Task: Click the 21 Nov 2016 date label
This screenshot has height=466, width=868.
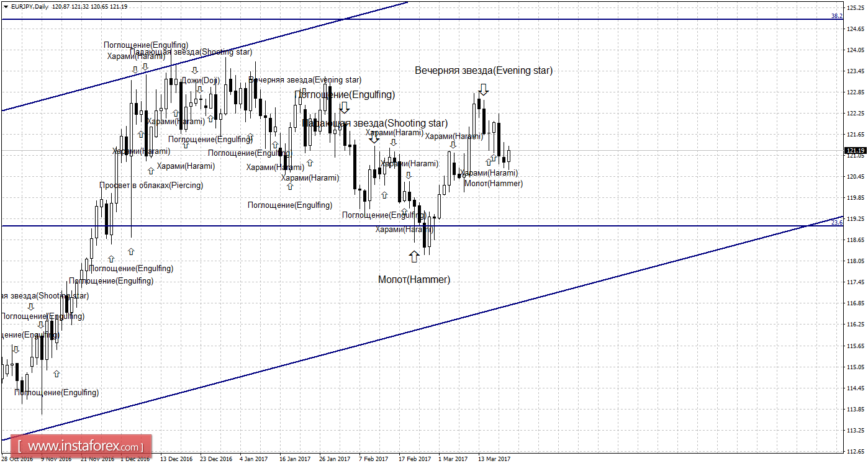Action: pos(97,459)
